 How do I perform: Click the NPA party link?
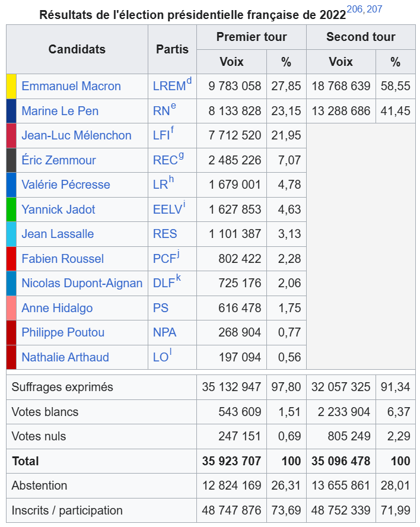pyautogui.click(x=165, y=332)
